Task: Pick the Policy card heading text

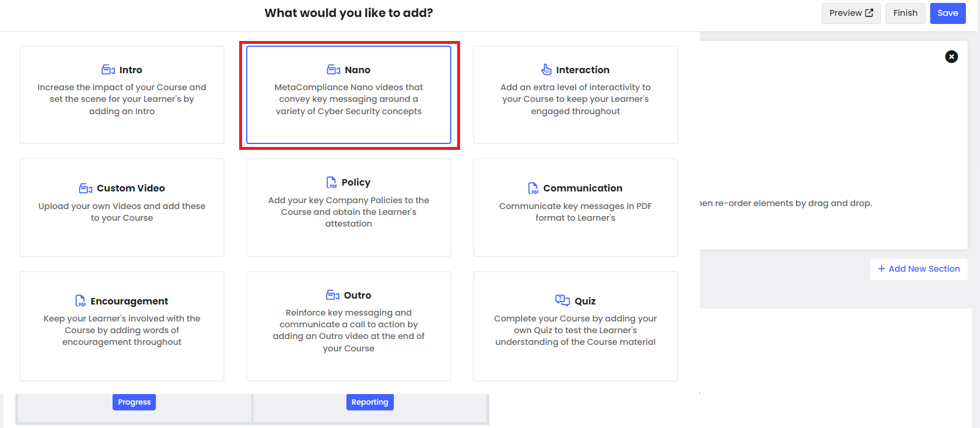Action: pos(356,182)
